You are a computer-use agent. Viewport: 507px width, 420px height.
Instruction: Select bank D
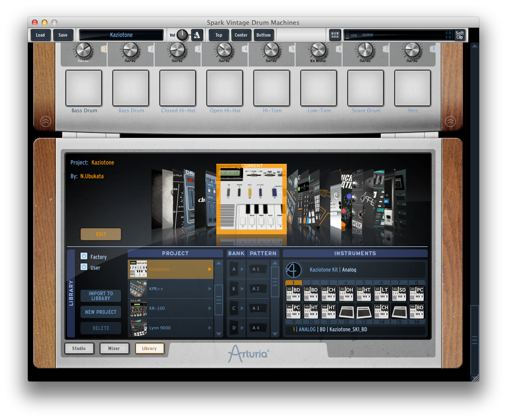point(234,328)
